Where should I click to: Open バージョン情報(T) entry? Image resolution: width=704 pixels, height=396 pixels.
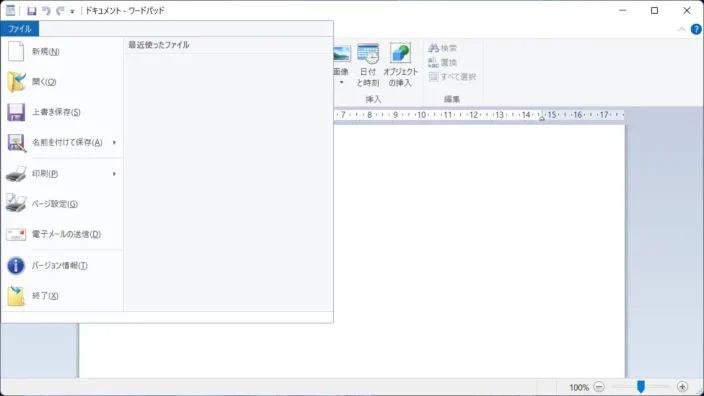coord(62,265)
